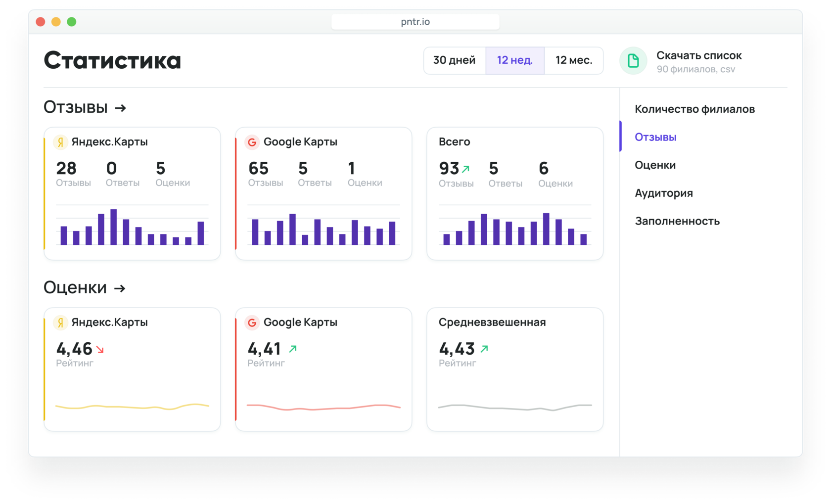The width and height of the screenshot is (831, 504).
Task: Go to Отзывы in the sidebar
Action: click(655, 137)
